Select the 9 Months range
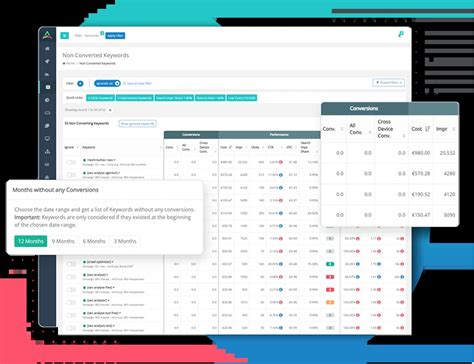 click(63, 241)
